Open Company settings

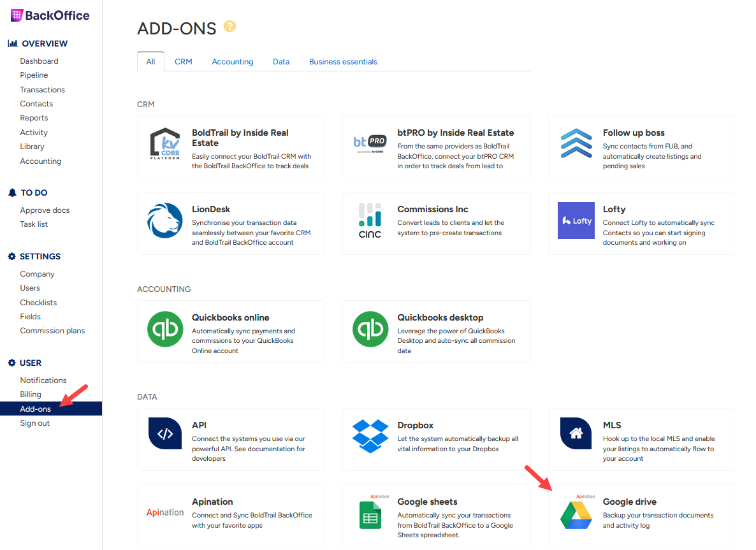click(37, 274)
